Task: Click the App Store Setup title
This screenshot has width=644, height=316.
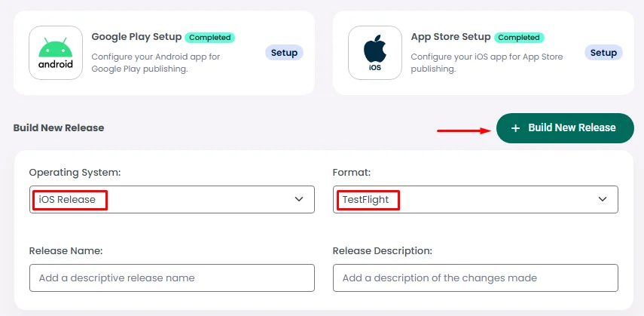Action: click(x=450, y=37)
